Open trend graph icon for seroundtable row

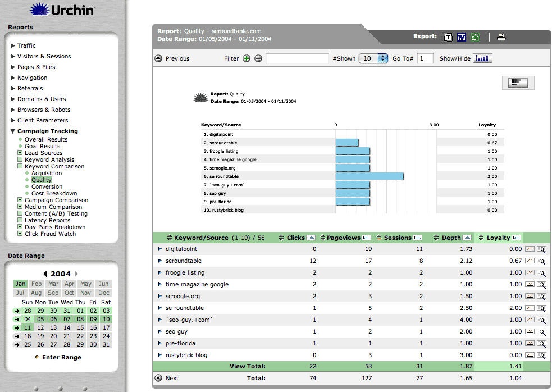(530, 261)
